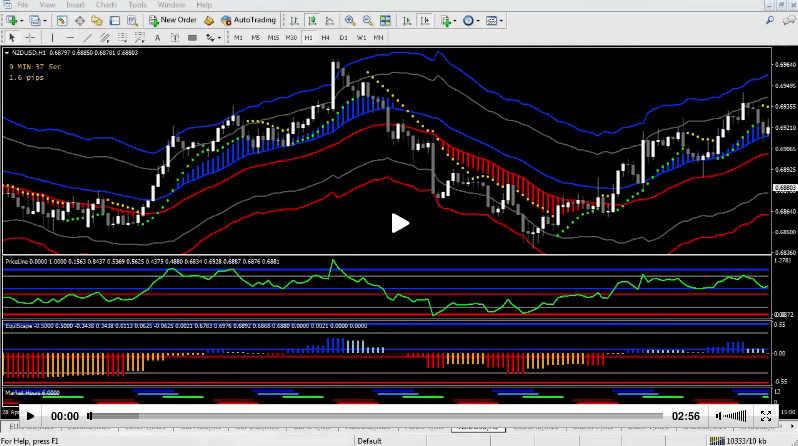The width and height of the screenshot is (798, 446).
Task: Expand the profiles dropdown arrow
Action: (47, 20)
